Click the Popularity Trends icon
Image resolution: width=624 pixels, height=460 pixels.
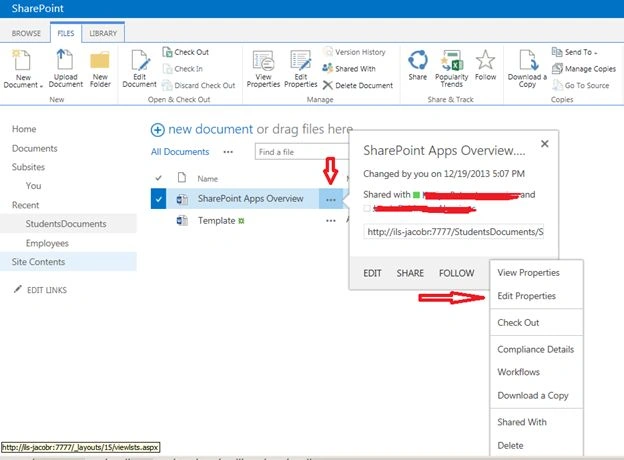(x=451, y=60)
